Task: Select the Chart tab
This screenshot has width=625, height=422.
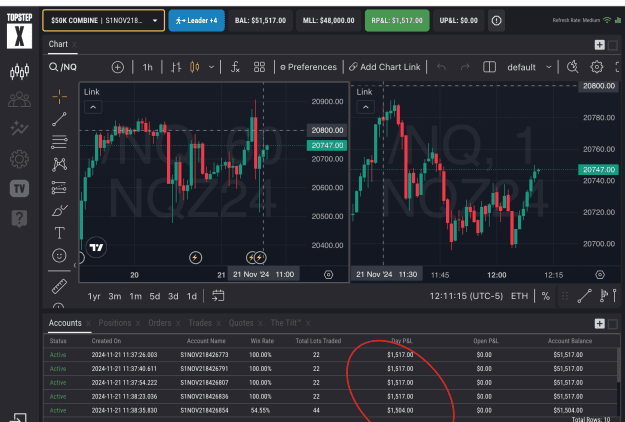Action: coord(58,44)
